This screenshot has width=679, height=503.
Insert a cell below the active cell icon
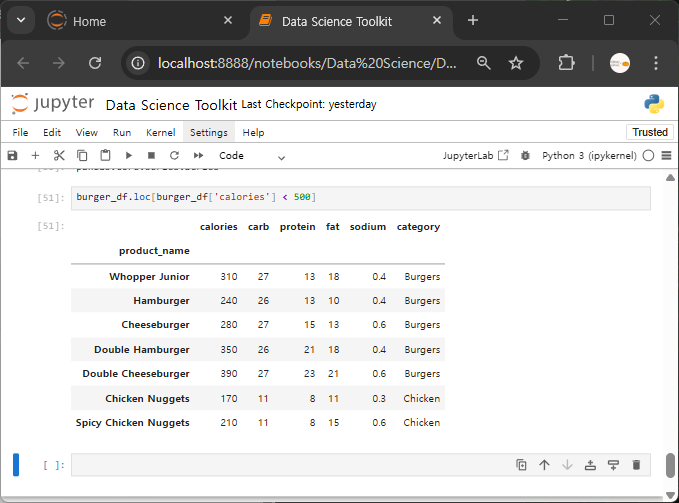point(613,465)
